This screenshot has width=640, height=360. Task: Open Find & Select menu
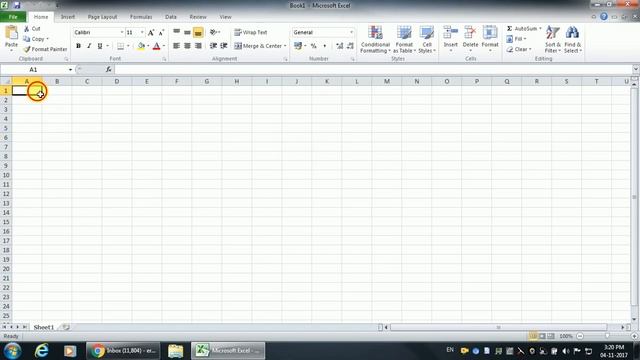tap(573, 39)
